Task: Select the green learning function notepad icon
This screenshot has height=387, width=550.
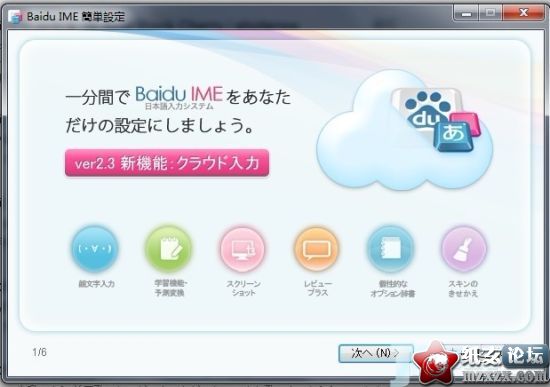Action: [169, 249]
